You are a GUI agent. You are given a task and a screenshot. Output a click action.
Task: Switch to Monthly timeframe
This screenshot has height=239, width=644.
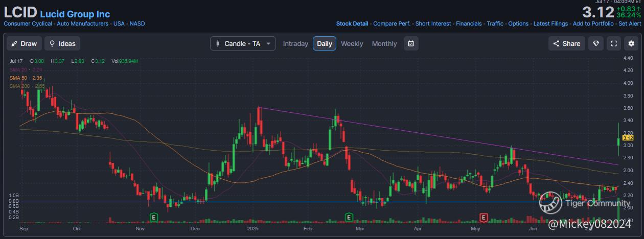384,43
